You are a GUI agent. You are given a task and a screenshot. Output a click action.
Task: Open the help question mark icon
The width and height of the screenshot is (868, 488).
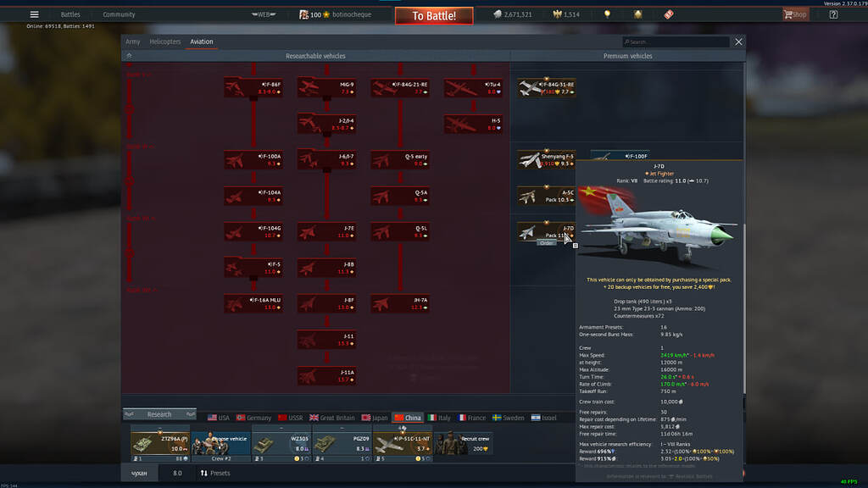[x=833, y=14]
